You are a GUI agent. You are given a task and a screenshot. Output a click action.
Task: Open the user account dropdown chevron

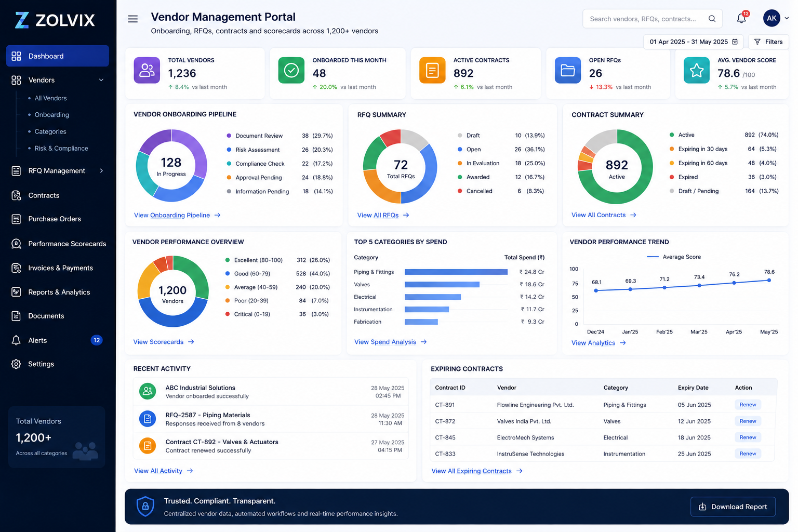tap(787, 18)
